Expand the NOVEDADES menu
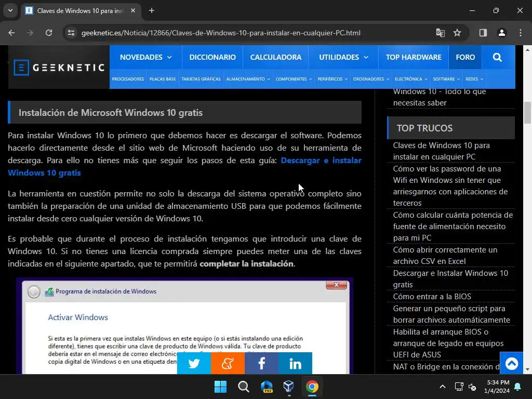 point(146,57)
